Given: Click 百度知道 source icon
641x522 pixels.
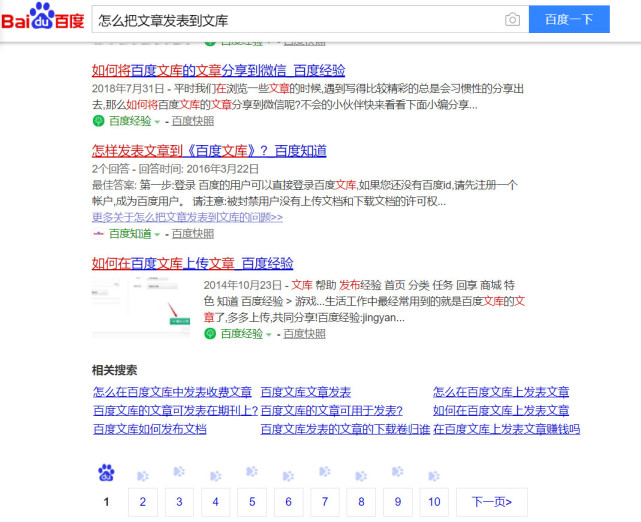Looking at the screenshot, I should [99, 234].
